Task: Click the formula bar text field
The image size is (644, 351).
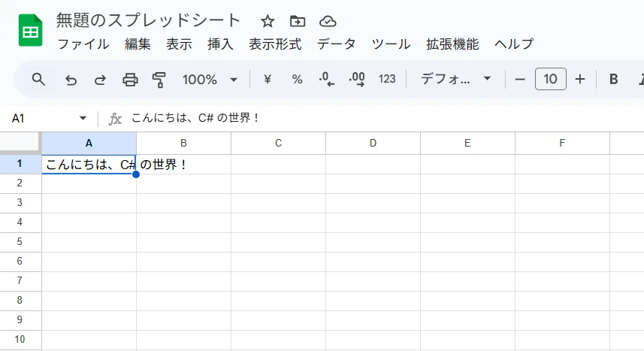Action: pyautogui.click(x=376, y=119)
